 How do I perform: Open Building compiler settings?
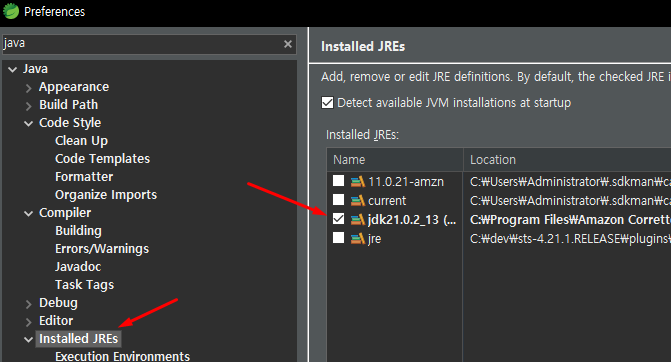[78, 231]
